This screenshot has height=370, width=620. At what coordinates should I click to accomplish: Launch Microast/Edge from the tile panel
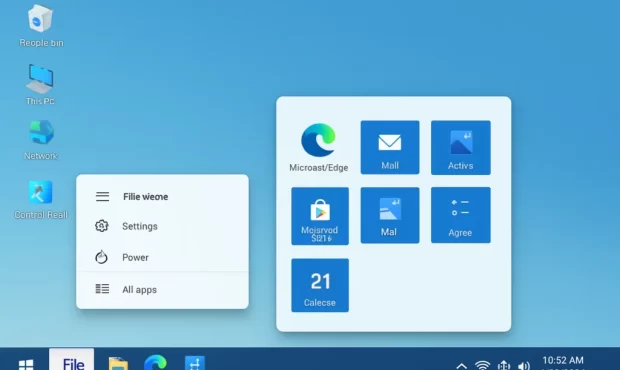[x=319, y=147]
